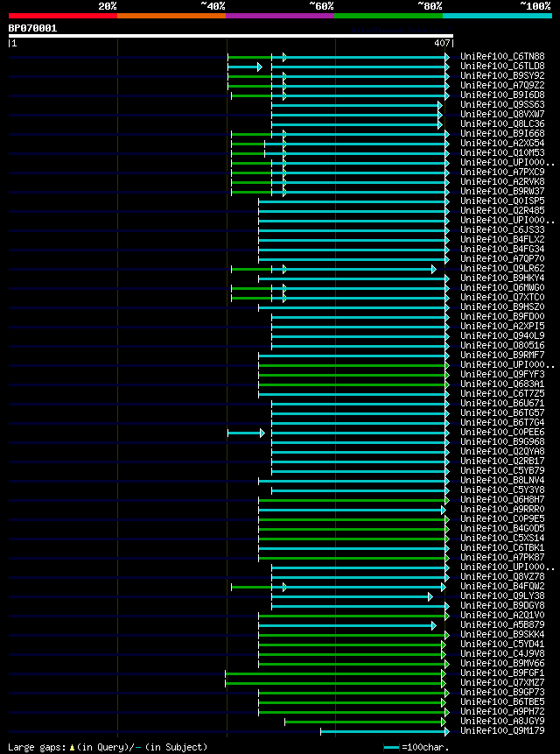Select the UniRef100_A9RRR0 label

(502, 509)
